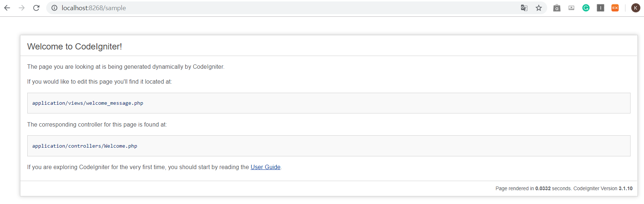Click the Welcome to CodeIgniter! heading

(75, 47)
